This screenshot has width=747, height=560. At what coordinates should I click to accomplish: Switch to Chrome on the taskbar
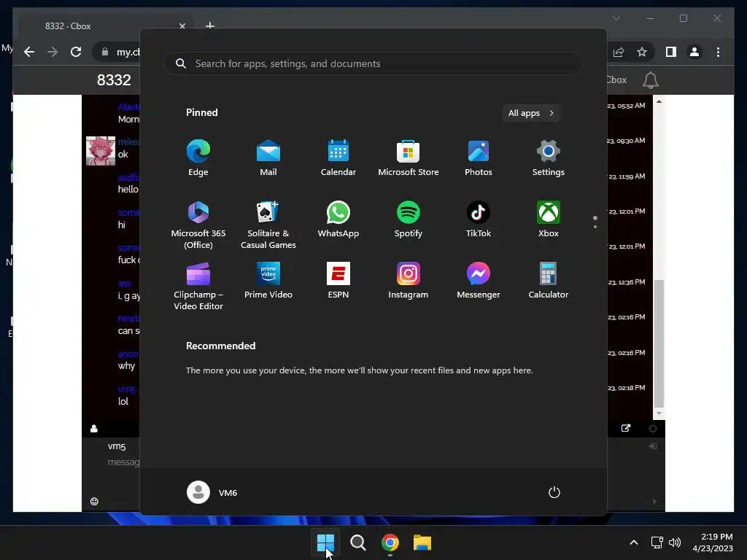(x=390, y=542)
